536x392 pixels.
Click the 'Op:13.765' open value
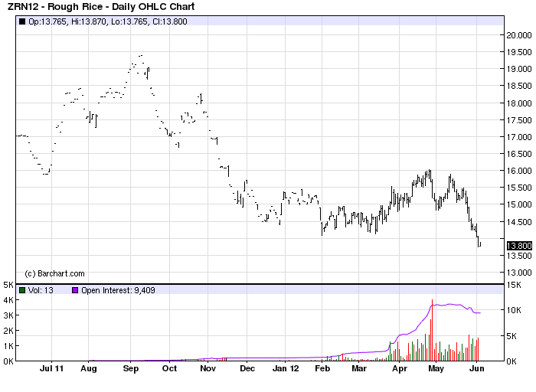(x=47, y=21)
